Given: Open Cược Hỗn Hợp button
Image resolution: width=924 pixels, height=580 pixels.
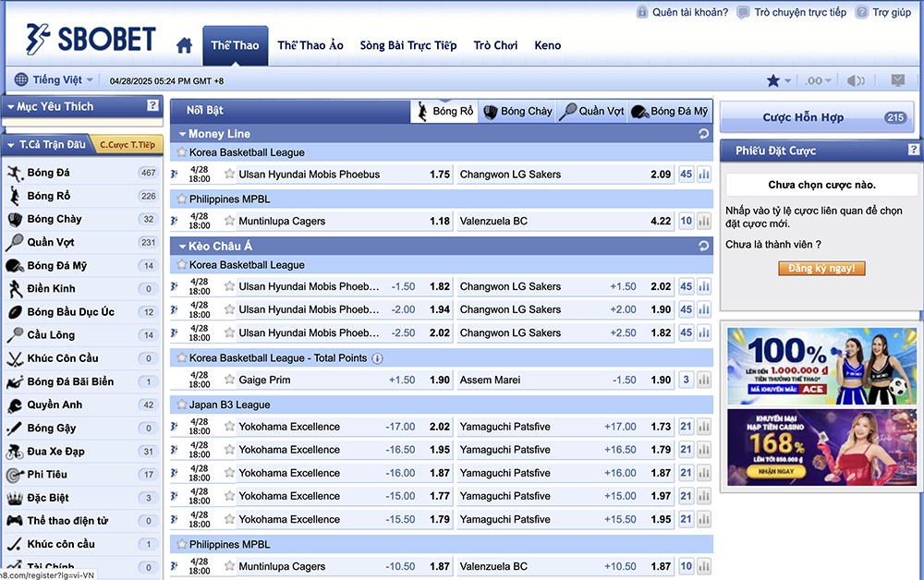Looking at the screenshot, I should tap(820, 116).
